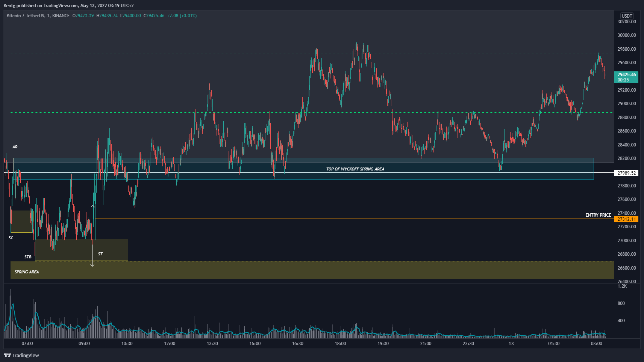Click the ST annotation label

click(100, 254)
